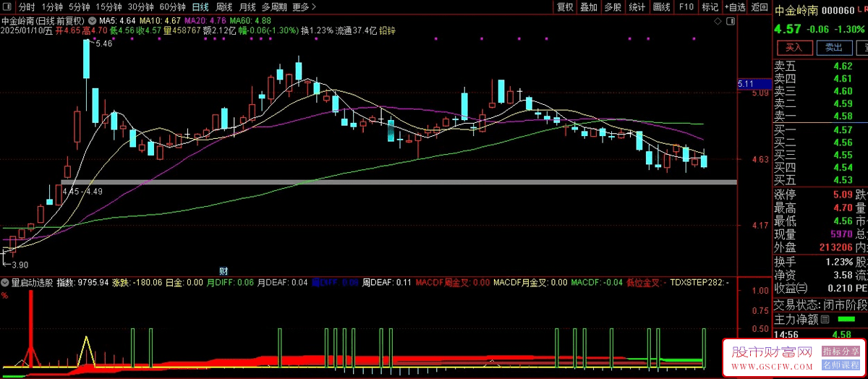Click the 买入 buy button
This screenshot has width=868, height=379.
pos(794,47)
